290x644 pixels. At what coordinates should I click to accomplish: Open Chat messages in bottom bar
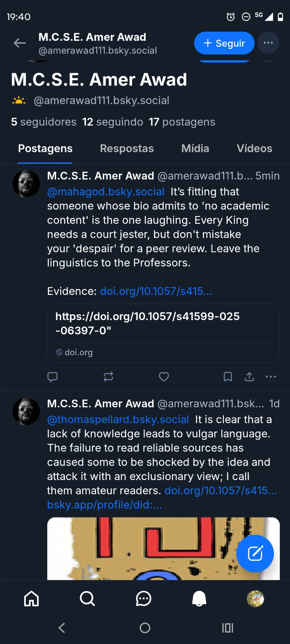pyautogui.click(x=143, y=599)
